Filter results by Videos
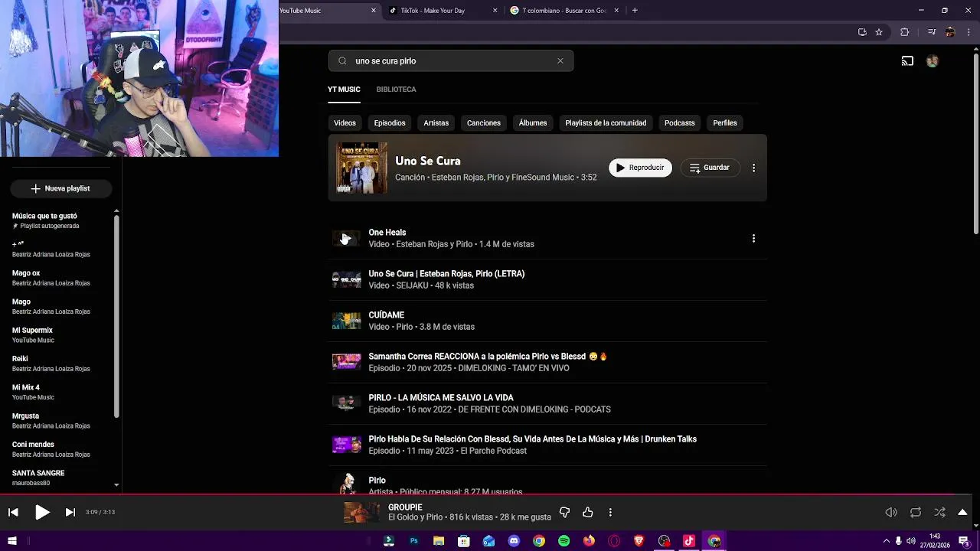 pos(345,122)
